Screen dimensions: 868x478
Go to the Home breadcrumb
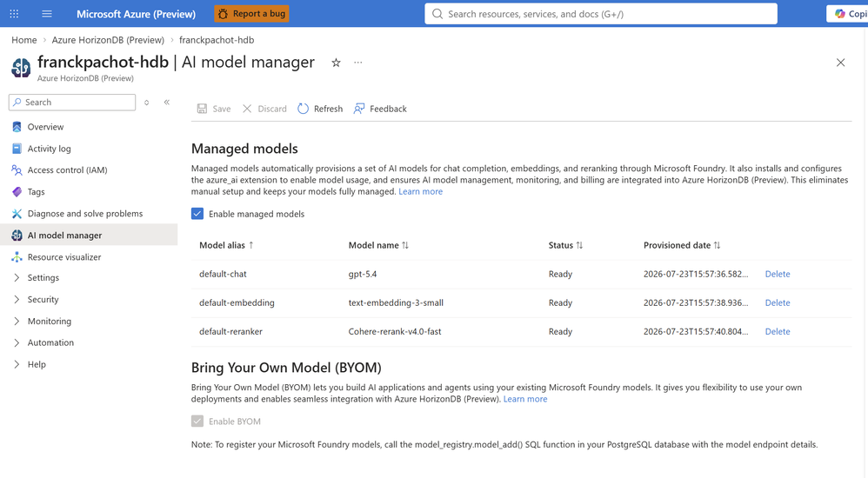(x=23, y=40)
